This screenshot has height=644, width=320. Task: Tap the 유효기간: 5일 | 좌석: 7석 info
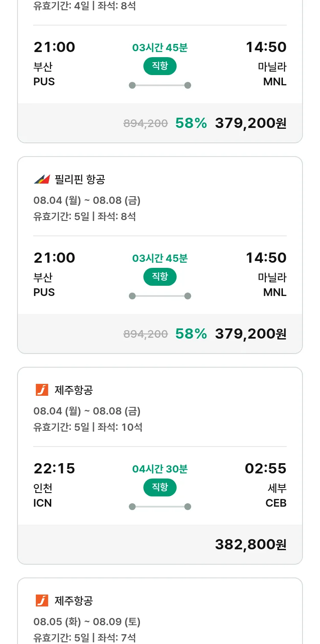click(x=84, y=638)
